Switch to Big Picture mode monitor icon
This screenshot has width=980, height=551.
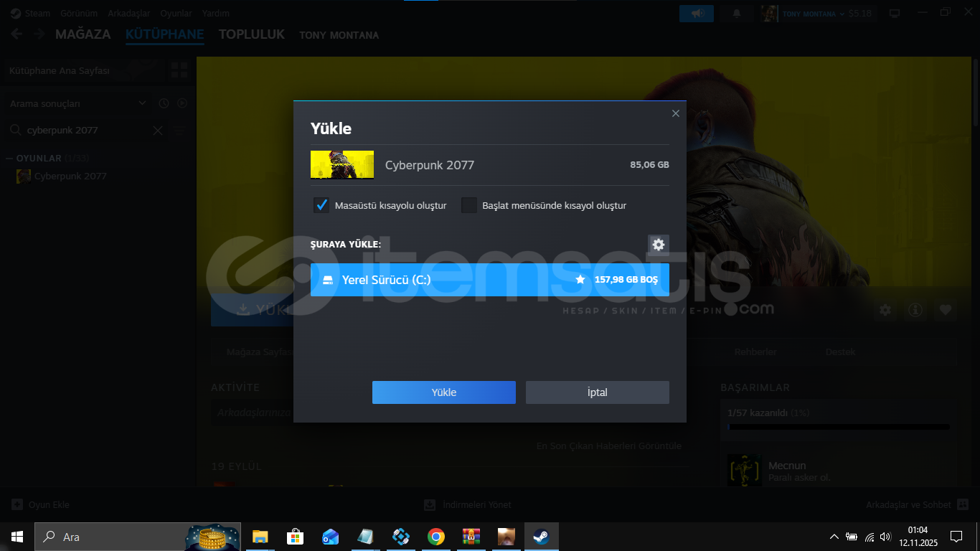pos(895,13)
